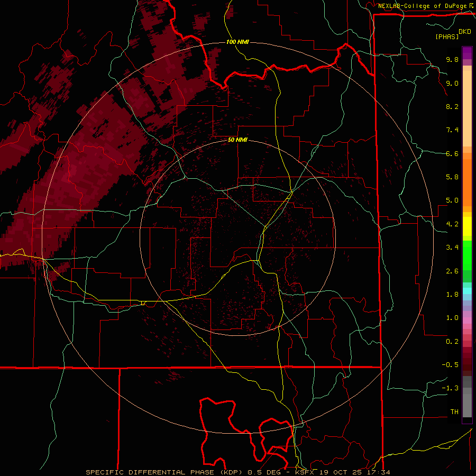Click the 50 NMI range ring label
Viewport: 476px width, 476px height.
pos(237,140)
